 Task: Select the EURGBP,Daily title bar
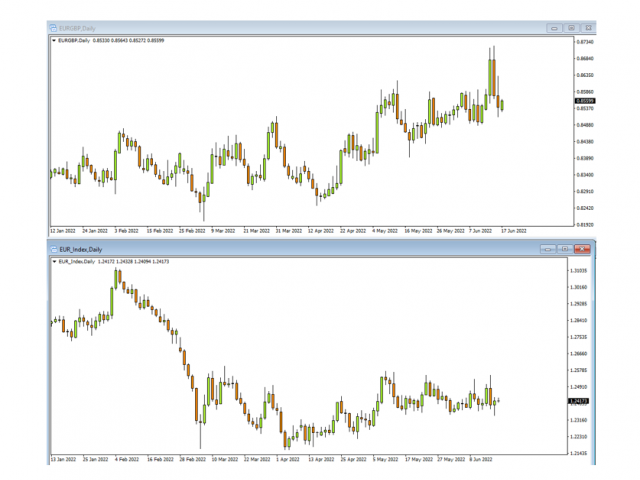coord(300,28)
